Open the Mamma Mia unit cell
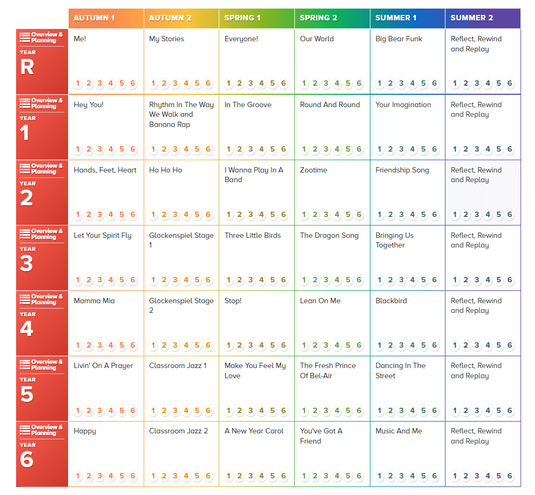The image size is (535, 495). pyautogui.click(x=106, y=323)
